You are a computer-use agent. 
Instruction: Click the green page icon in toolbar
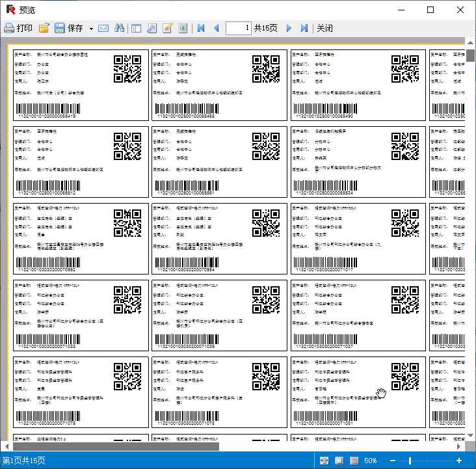click(x=183, y=28)
